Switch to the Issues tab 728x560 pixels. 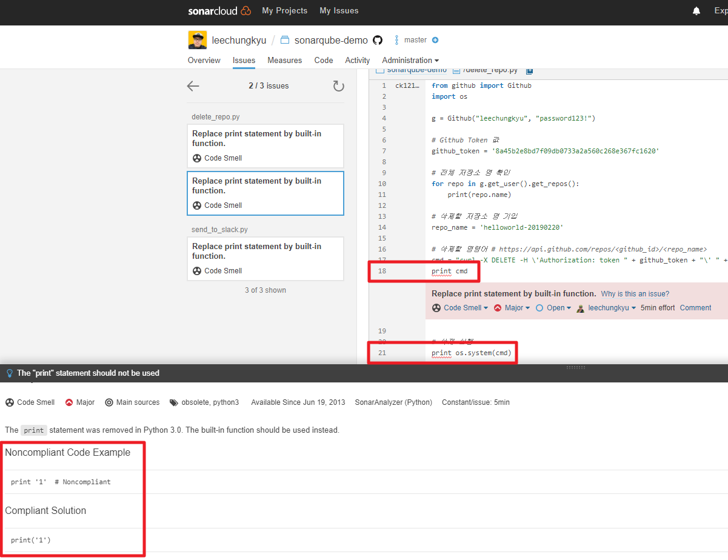click(x=244, y=61)
